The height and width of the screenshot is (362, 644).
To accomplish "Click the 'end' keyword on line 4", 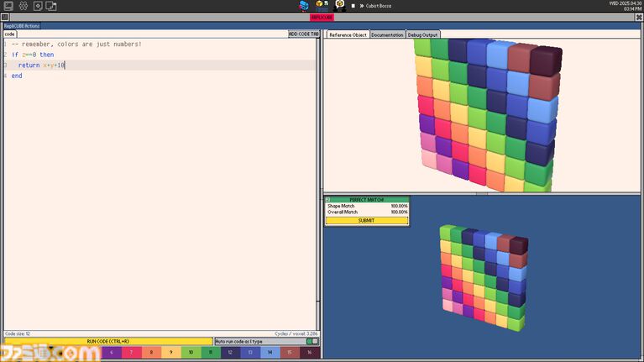I will (17, 76).
